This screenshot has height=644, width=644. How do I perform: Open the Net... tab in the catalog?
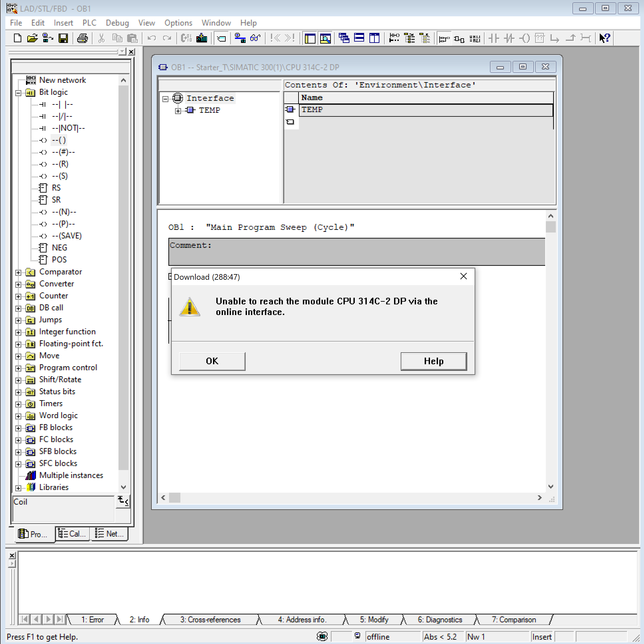[x=109, y=534]
